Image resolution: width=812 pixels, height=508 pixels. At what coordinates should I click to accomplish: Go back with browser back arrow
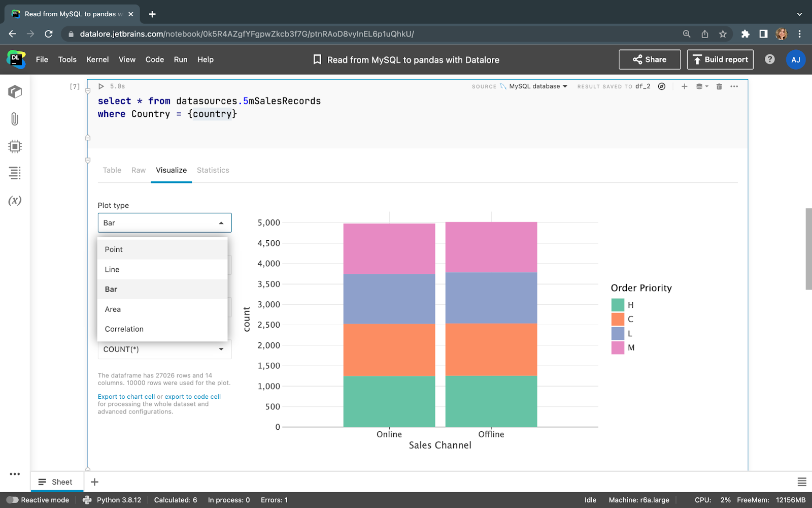coord(13,34)
